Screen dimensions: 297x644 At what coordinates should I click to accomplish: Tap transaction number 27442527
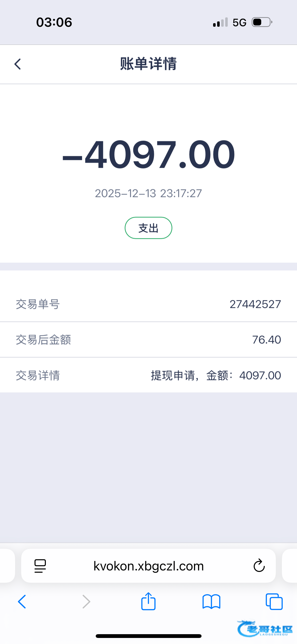255,304
